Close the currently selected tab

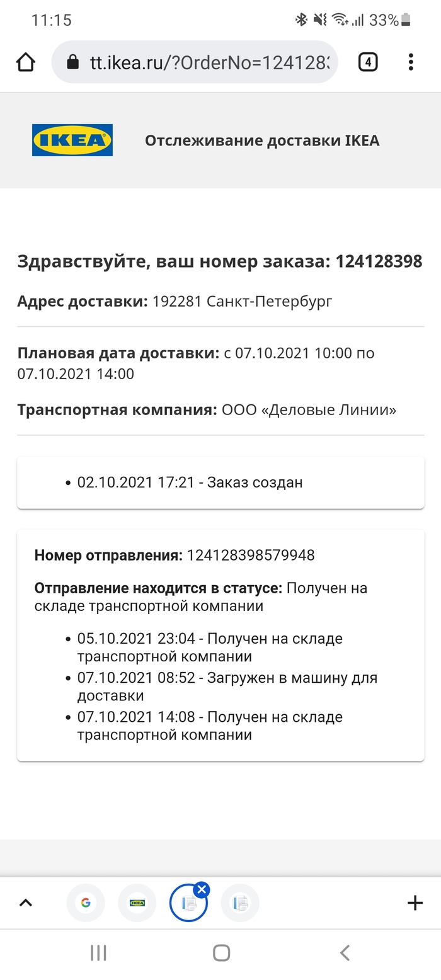coord(202,890)
